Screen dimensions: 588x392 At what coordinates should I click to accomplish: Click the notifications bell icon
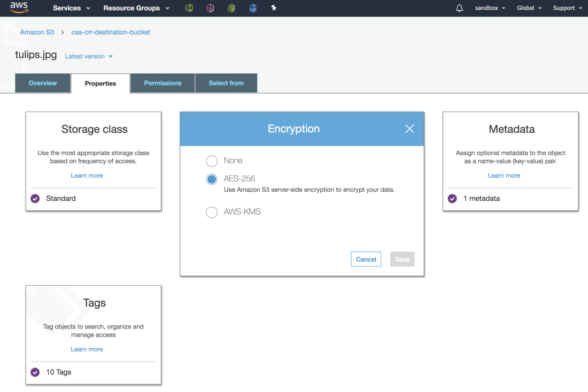pyautogui.click(x=459, y=8)
